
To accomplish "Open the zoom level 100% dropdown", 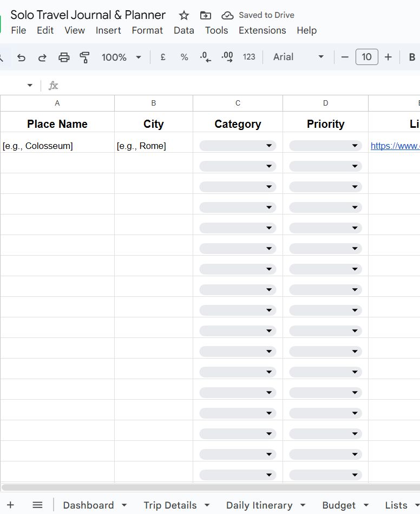I will pyautogui.click(x=121, y=57).
